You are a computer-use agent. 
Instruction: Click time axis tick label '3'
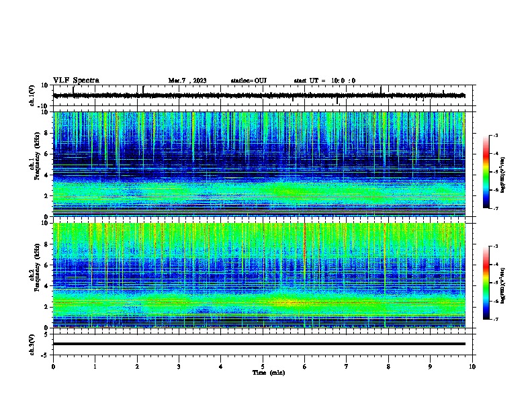(x=179, y=367)
